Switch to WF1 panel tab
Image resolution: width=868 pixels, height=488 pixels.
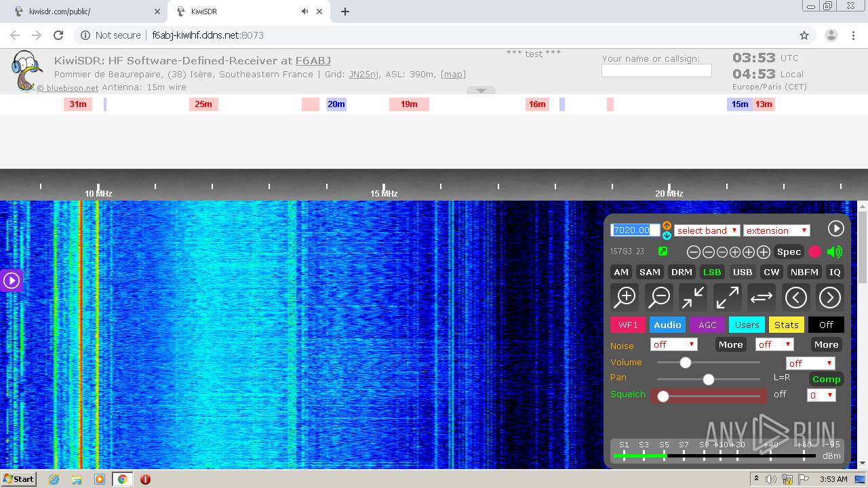coord(628,325)
